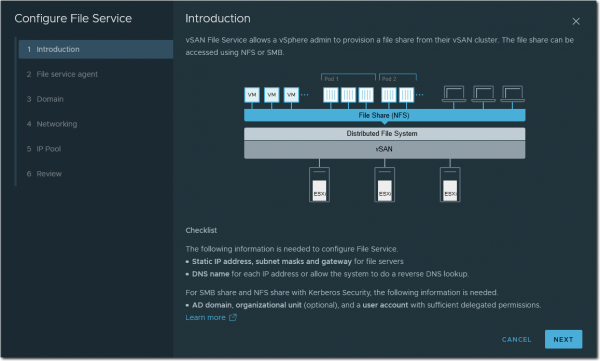Select the Introduction step
Screen dimensions: 600x361
pyautogui.click(x=96, y=49)
